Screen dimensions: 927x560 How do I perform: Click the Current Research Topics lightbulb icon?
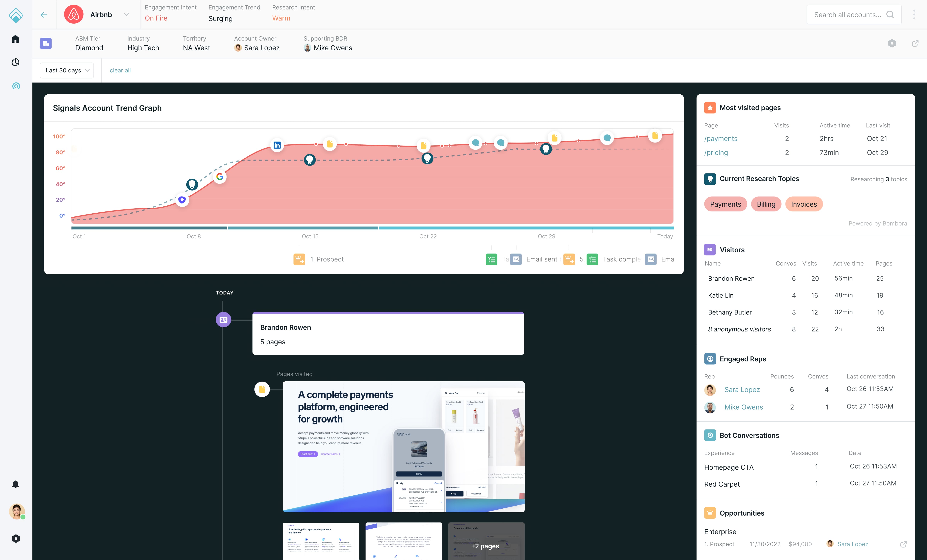710,179
